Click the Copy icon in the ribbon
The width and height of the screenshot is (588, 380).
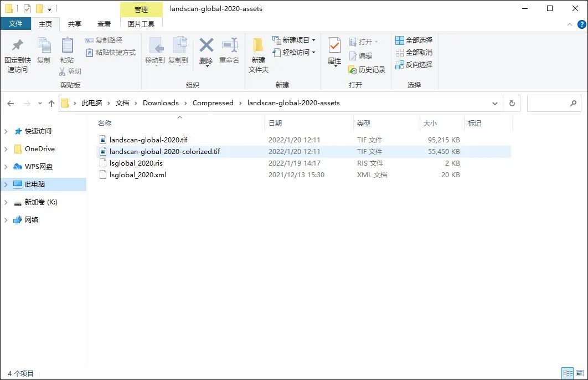[44, 45]
